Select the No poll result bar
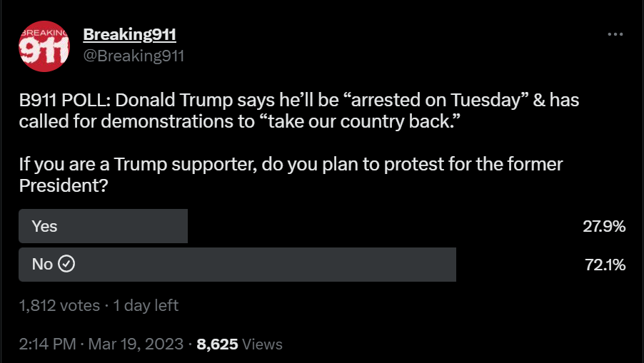 [x=238, y=265]
